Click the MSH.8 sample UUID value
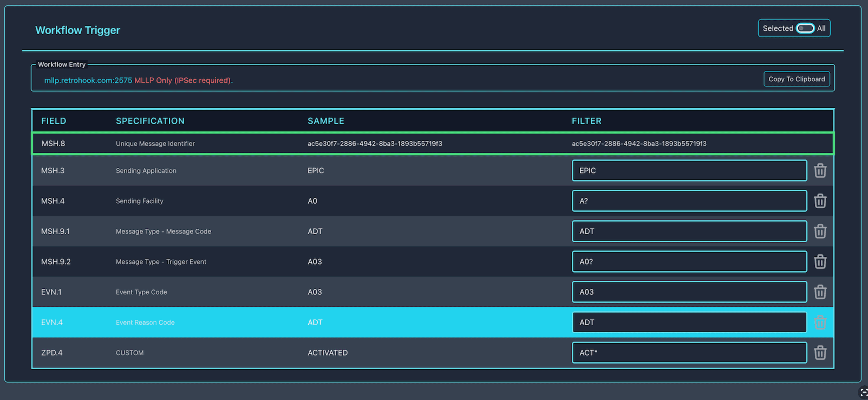This screenshot has height=400, width=868. coord(375,144)
